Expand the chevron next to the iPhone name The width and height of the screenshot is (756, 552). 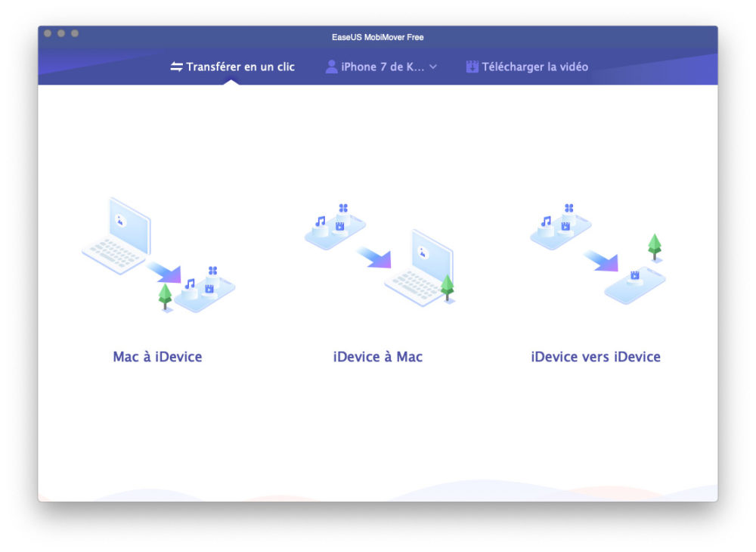(433, 67)
